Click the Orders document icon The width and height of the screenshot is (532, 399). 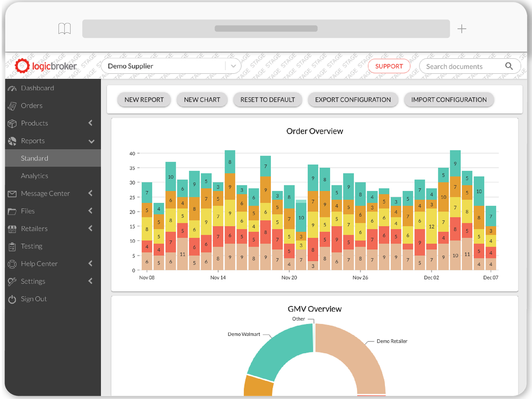(12, 106)
